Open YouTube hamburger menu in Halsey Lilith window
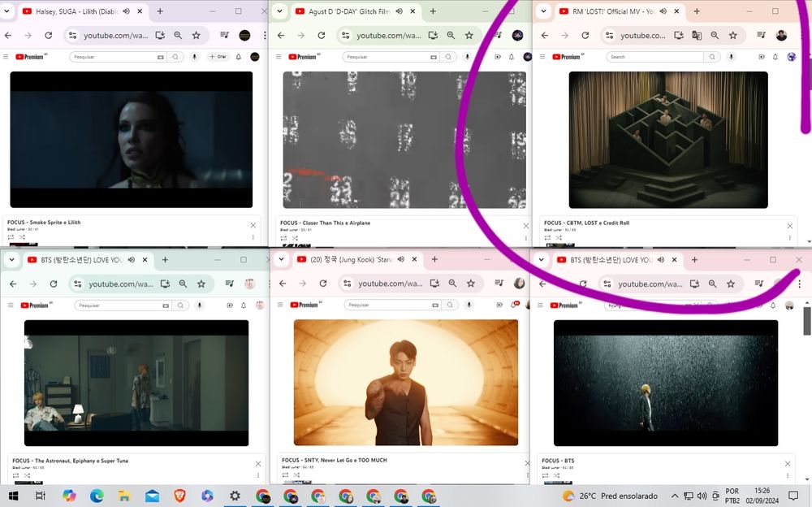 [6, 57]
